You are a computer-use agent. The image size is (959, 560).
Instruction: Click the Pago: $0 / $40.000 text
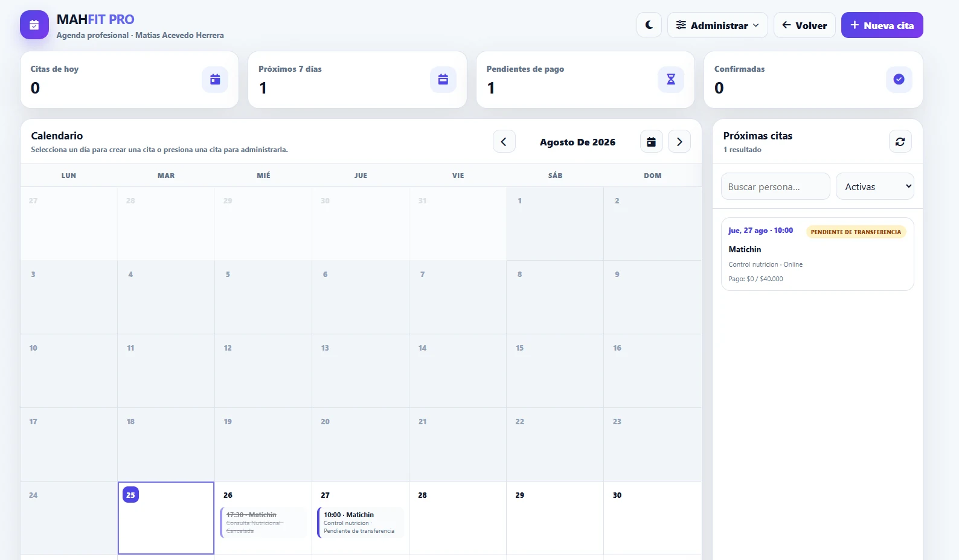click(755, 279)
